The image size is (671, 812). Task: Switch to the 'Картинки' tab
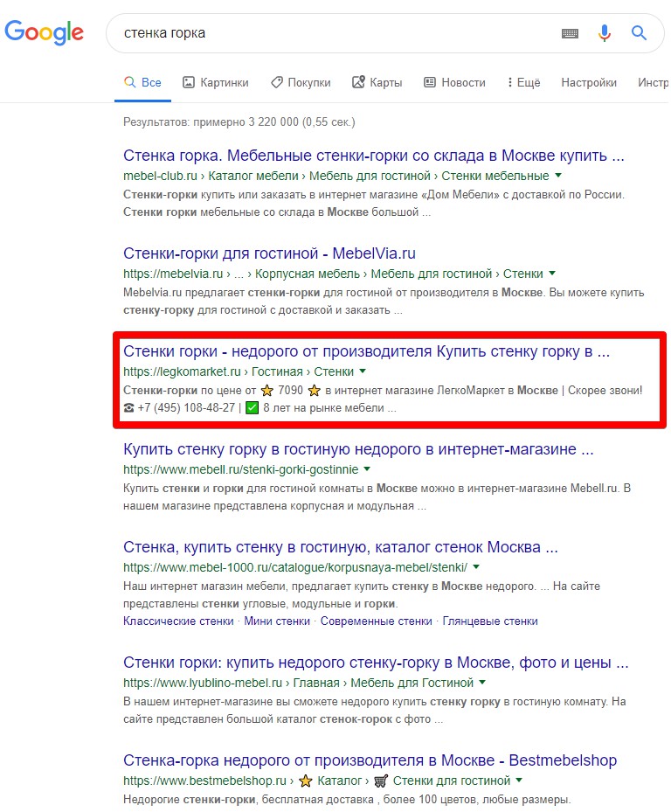pyautogui.click(x=216, y=82)
